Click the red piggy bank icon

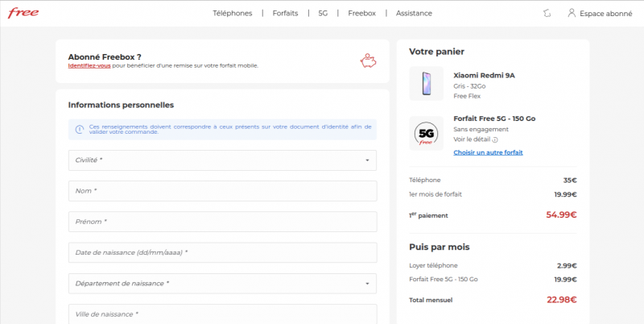pos(368,60)
